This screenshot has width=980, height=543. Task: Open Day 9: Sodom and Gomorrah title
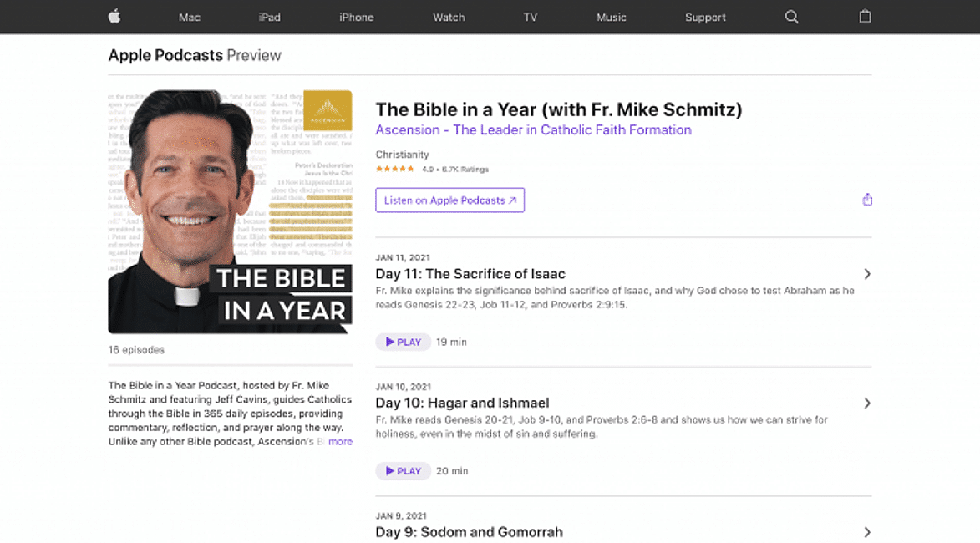click(469, 532)
